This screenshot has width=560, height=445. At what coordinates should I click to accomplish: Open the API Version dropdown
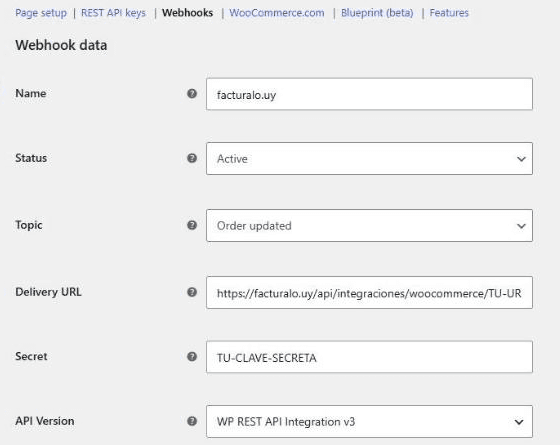point(369,421)
